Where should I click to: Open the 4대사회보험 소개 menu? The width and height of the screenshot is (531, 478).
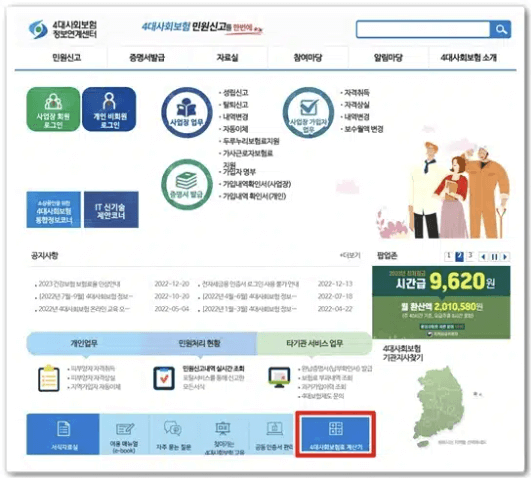click(469, 58)
